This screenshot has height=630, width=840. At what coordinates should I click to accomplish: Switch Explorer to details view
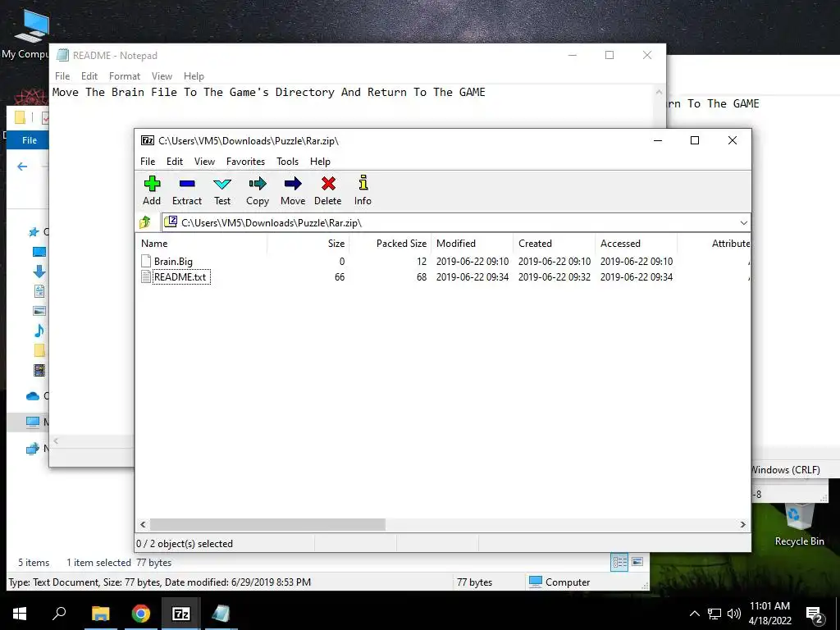tap(620, 562)
